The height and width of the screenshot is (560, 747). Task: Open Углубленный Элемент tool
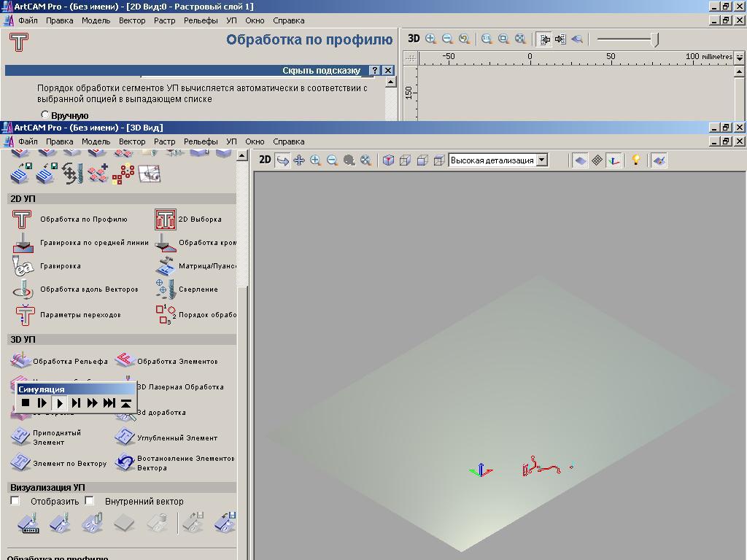point(166,437)
